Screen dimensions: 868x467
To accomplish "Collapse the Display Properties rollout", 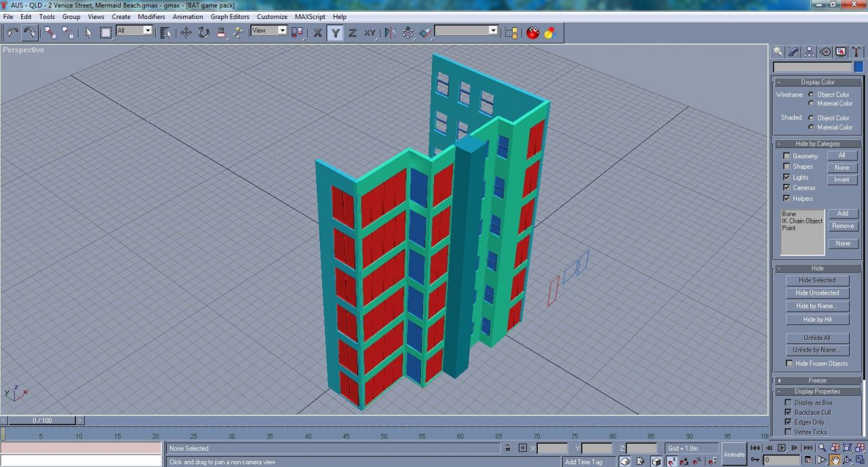I will (x=817, y=392).
